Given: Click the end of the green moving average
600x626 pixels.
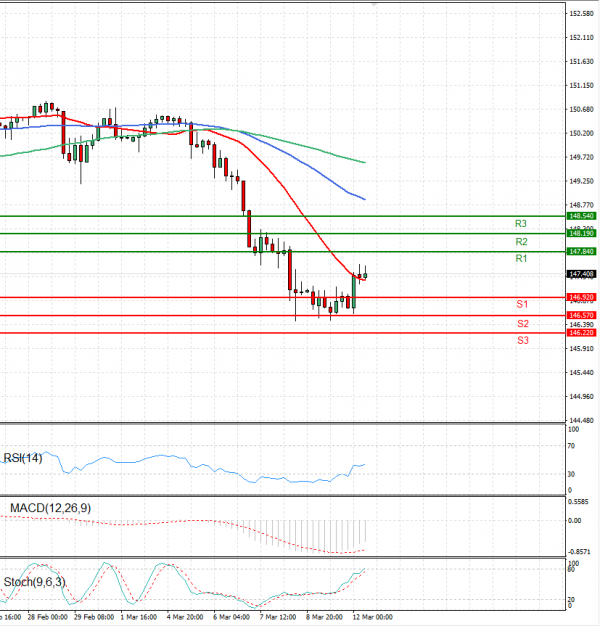Looking at the screenshot, I should click(x=364, y=162).
